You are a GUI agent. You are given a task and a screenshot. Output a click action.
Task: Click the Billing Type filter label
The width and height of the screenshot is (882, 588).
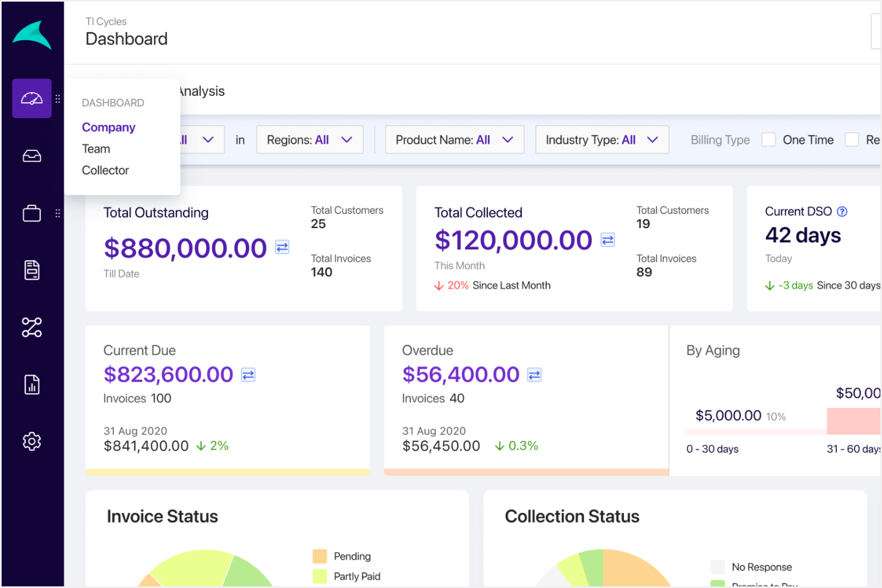click(720, 140)
